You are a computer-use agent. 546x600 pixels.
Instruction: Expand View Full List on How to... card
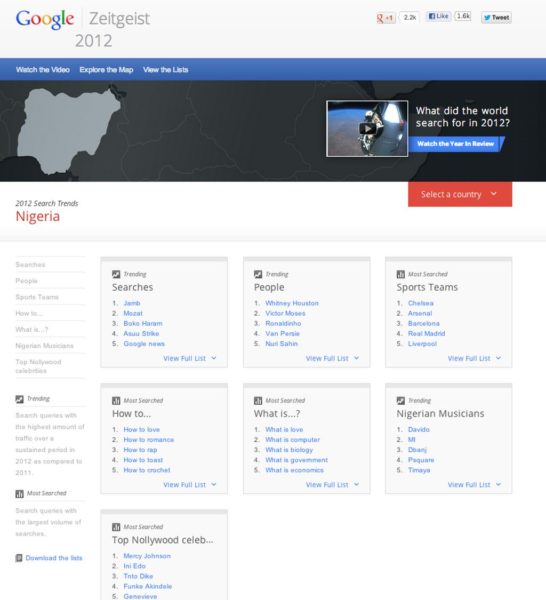[190, 485]
